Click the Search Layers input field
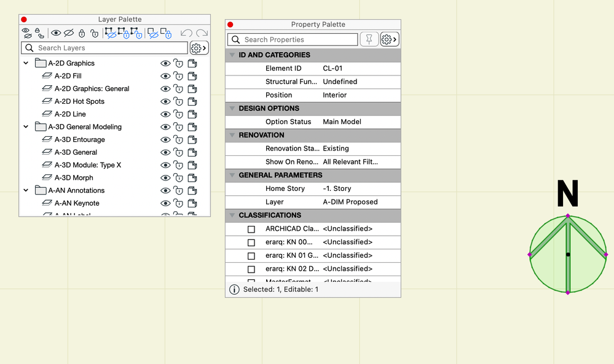 click(104, 48)
